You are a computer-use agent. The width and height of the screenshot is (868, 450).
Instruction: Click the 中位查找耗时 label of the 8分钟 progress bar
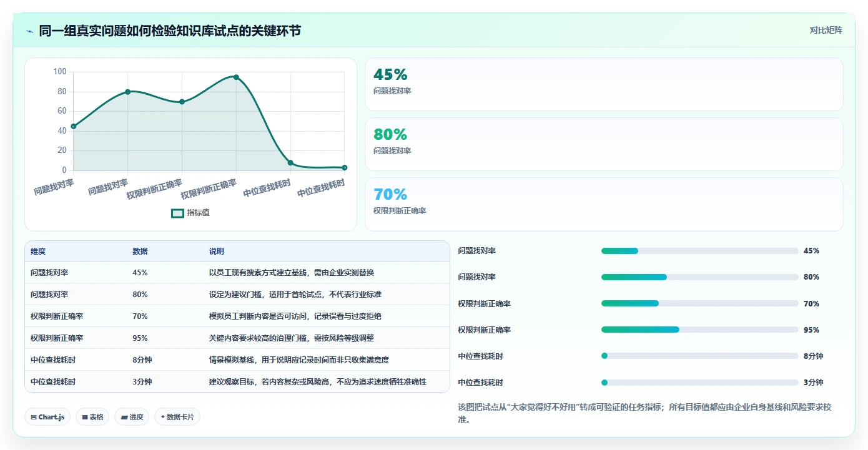pos(480,356)
